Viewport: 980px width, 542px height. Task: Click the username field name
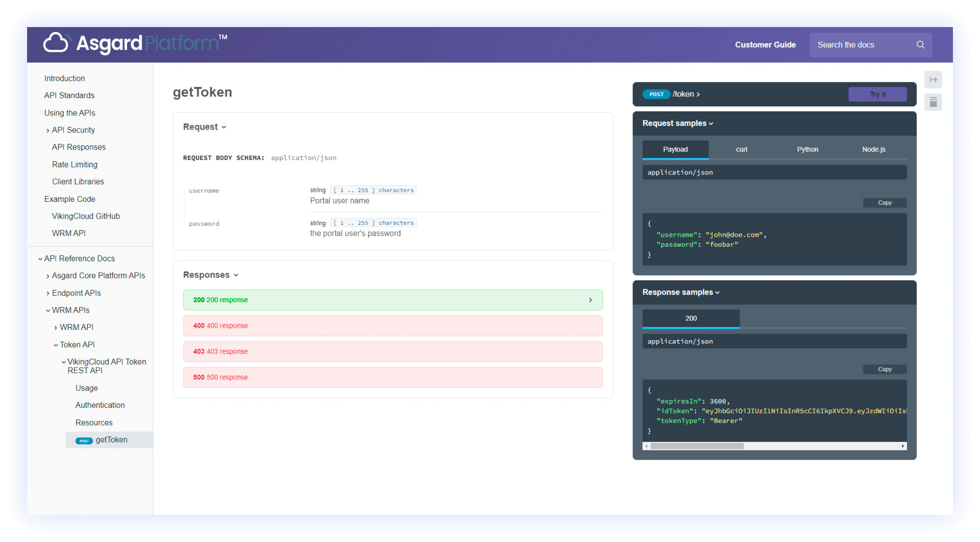[x=204, y=191]
